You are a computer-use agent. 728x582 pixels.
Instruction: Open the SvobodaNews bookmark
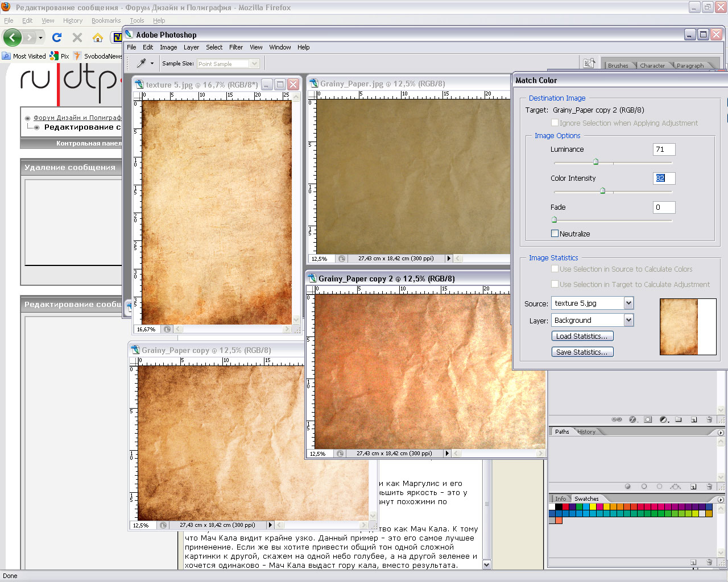[x=97, y=56]
